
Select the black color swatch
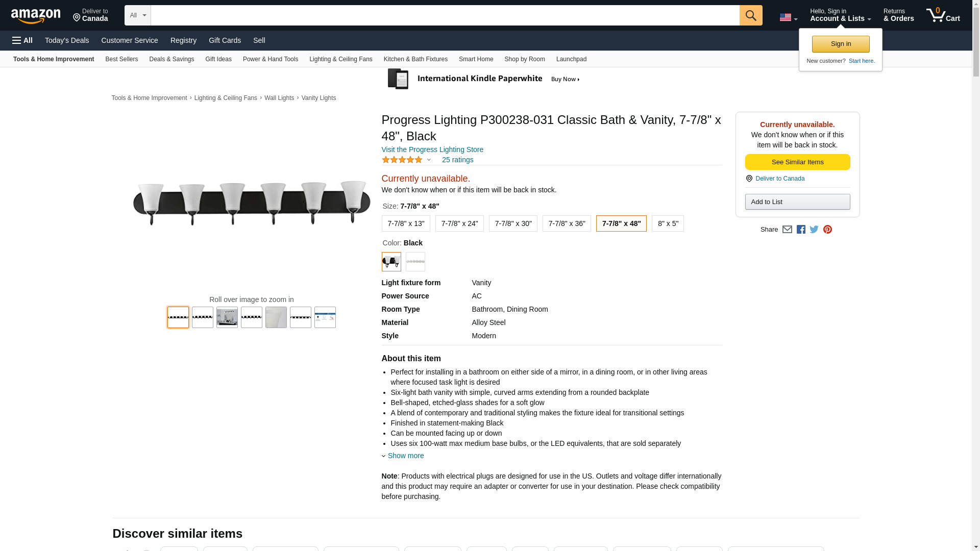(x=391, y=262)
